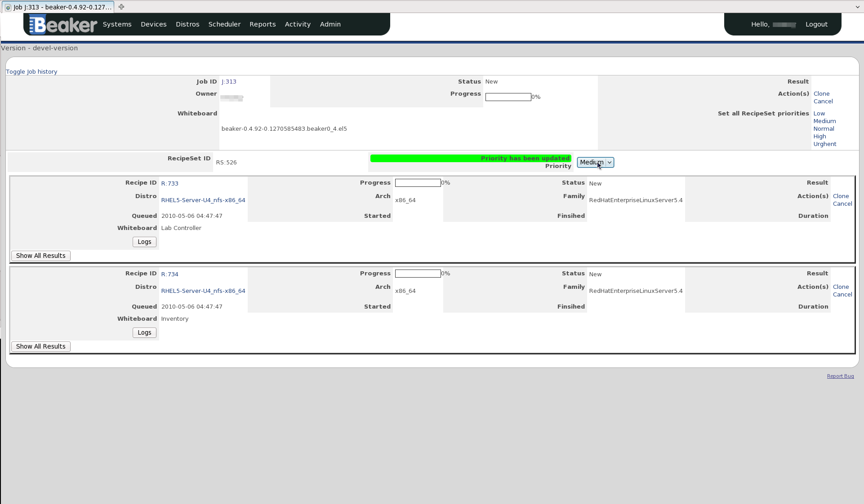Set all RecipeSet priorities to Urghent
864x504 pixels.
pyautogui.click(x=825, y=144)
